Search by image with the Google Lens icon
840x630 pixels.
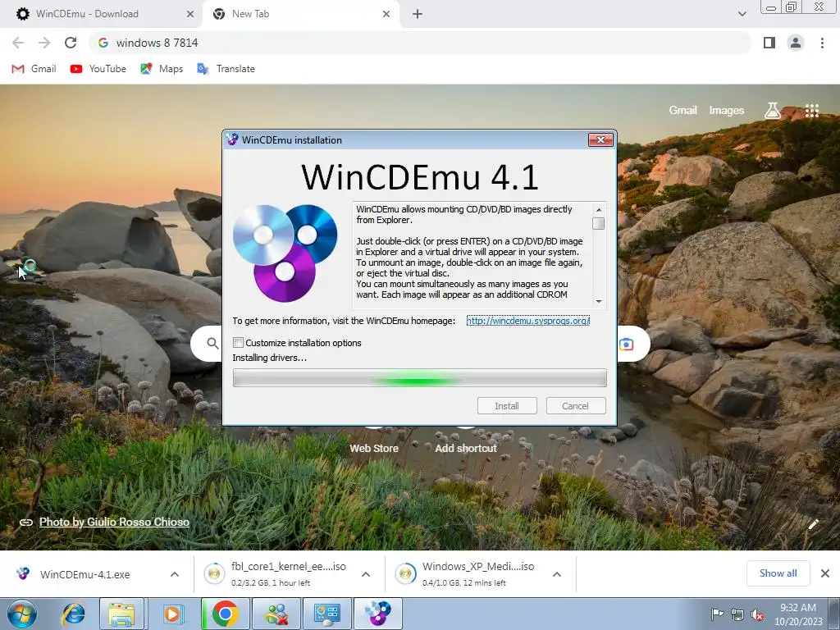pyautogui.click(x=626, y=344)
